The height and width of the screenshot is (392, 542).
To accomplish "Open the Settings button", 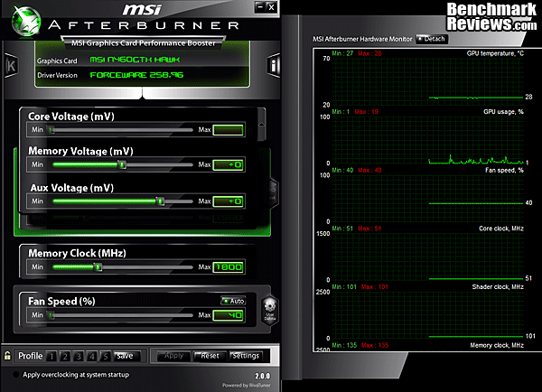I will 246,356.
